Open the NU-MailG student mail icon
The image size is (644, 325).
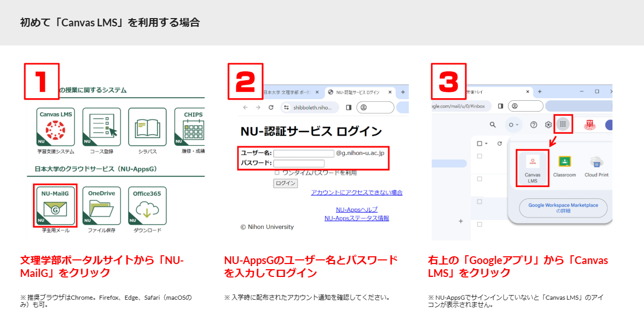[55, 205]
